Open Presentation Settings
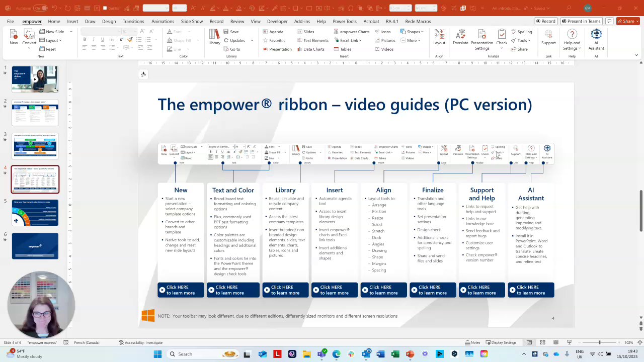644x362 pixels. pos(482,39)
